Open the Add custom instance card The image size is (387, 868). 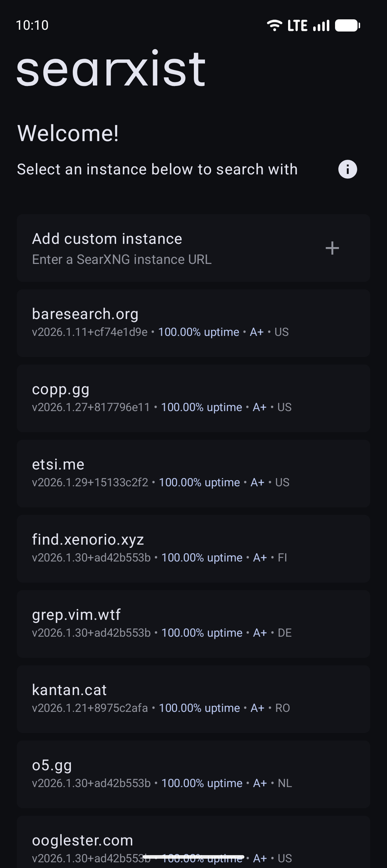pyautogui.click(x=193, y=248)
